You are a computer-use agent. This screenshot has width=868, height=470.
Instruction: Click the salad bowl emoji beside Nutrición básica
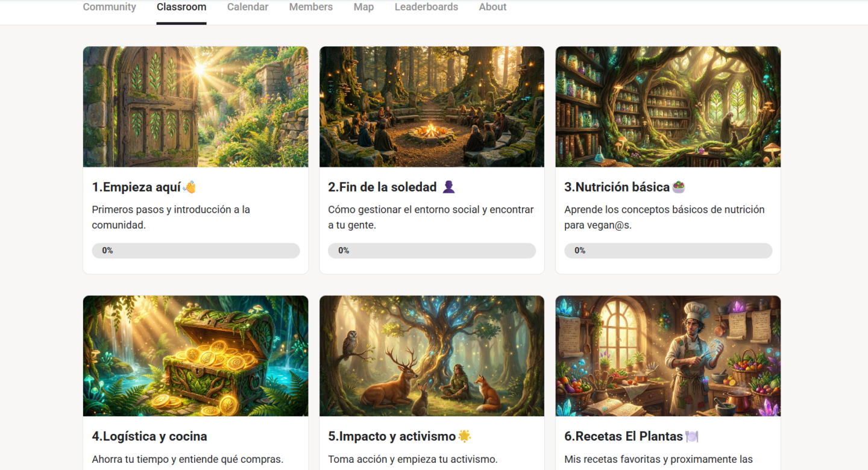[679, 187]
